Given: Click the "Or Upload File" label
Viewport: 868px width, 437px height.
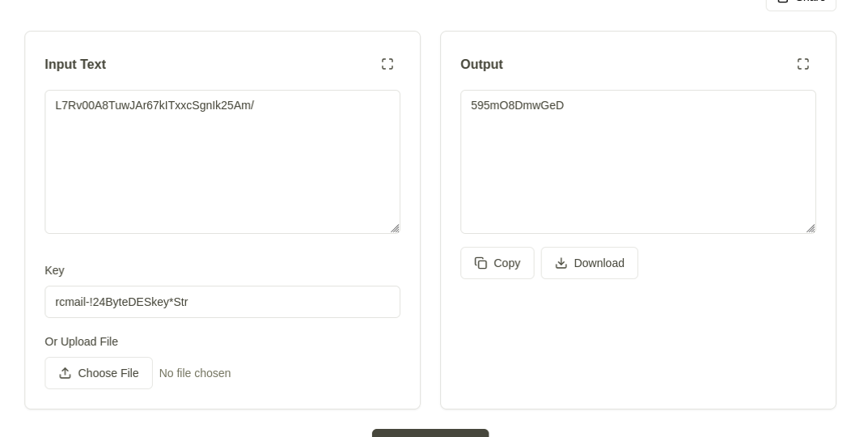Looking at the screenshot, I should click(81, 342).
